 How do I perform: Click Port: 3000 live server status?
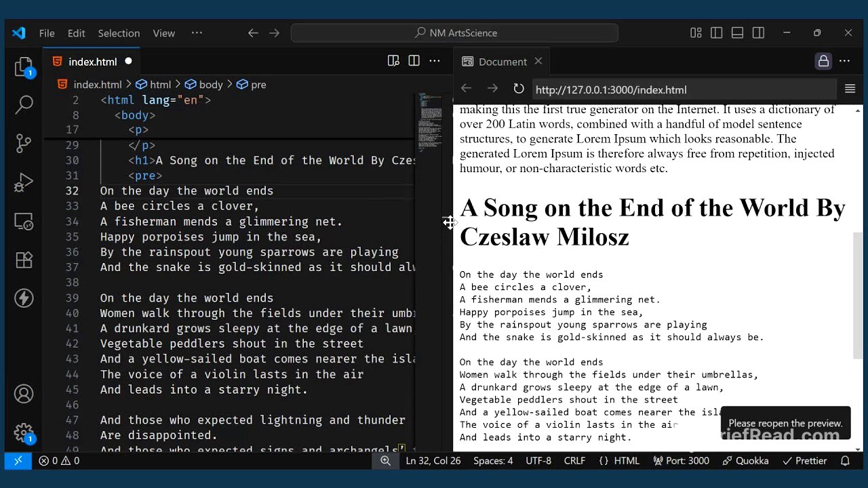point(681,461)
